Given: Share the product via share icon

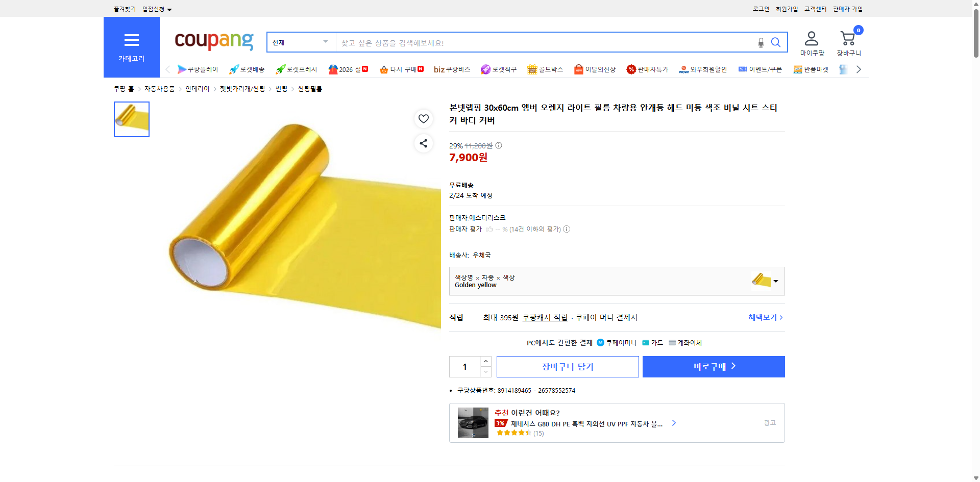Looking at the screenshot, I should (x=423, y=143).
